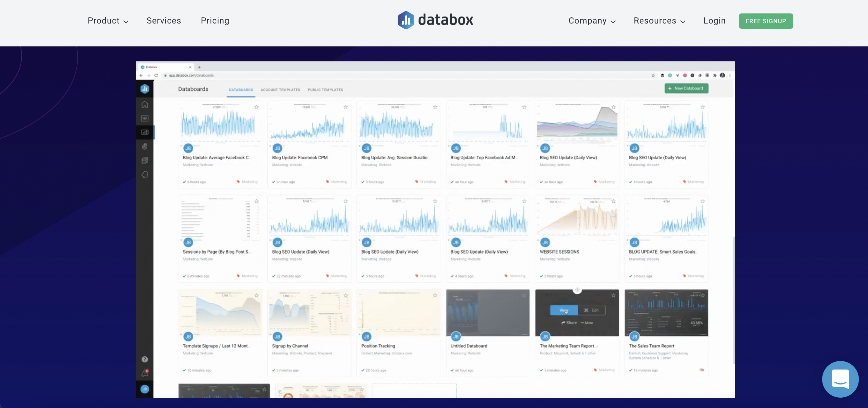Star the Blog Update: Facebook CPM card

pos(346,107)
